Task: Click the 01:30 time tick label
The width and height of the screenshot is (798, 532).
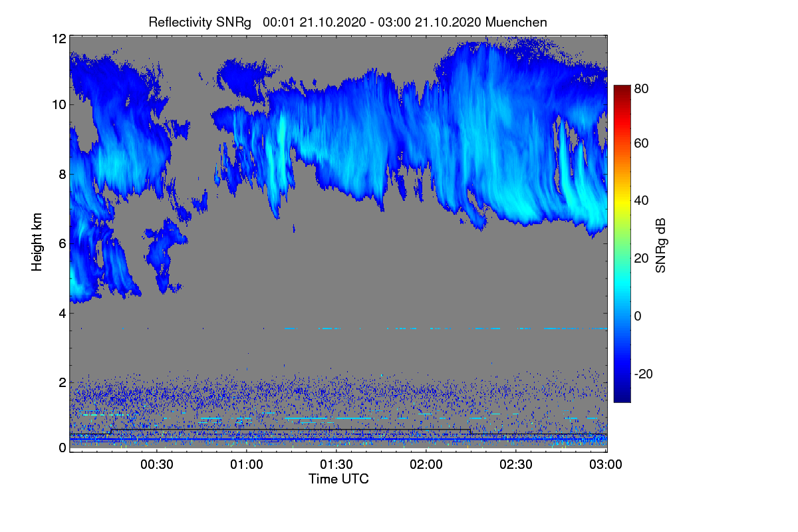Action: click(x=337, y=464)
